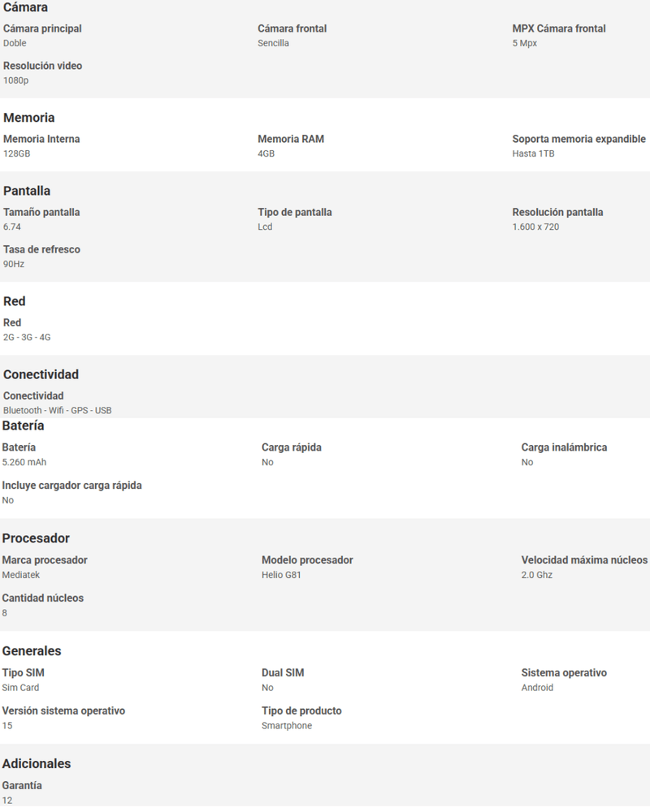Select the Carga inalámbrica label
Screen dimensions: 650x812
(564, 447)
